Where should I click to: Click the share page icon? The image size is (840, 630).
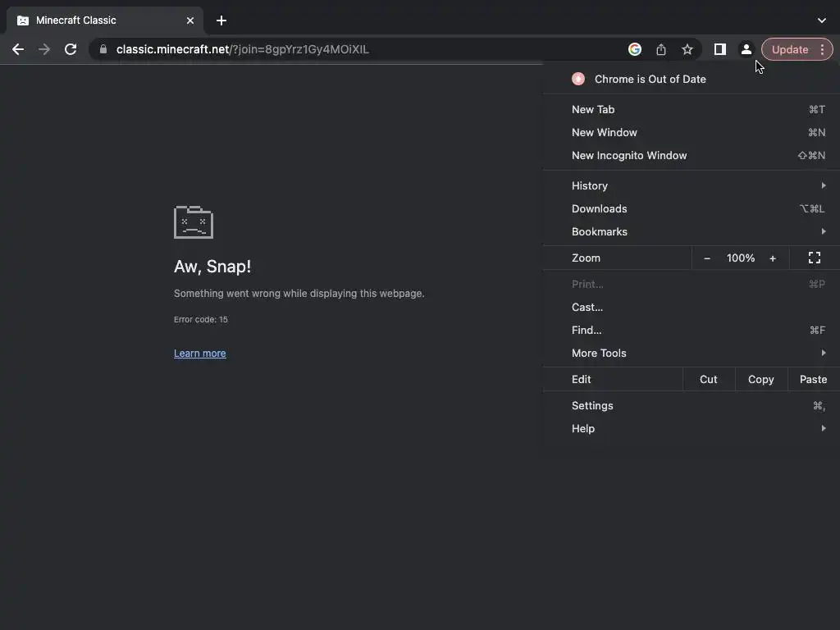661,49
